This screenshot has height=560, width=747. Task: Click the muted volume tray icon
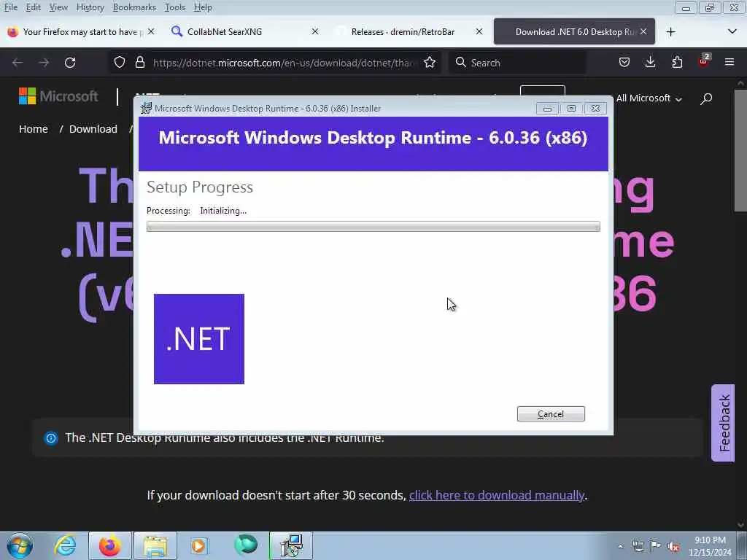pyautogui.click(x=673, y=546)
